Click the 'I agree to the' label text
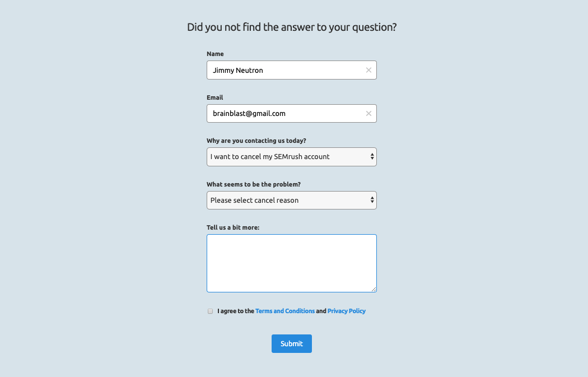The width and height of the screenshot is (588, 377). click(x=236, y=311)
